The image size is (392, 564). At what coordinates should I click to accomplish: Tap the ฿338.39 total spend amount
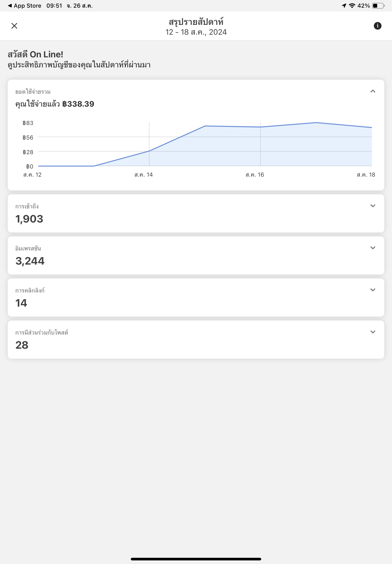78,104
